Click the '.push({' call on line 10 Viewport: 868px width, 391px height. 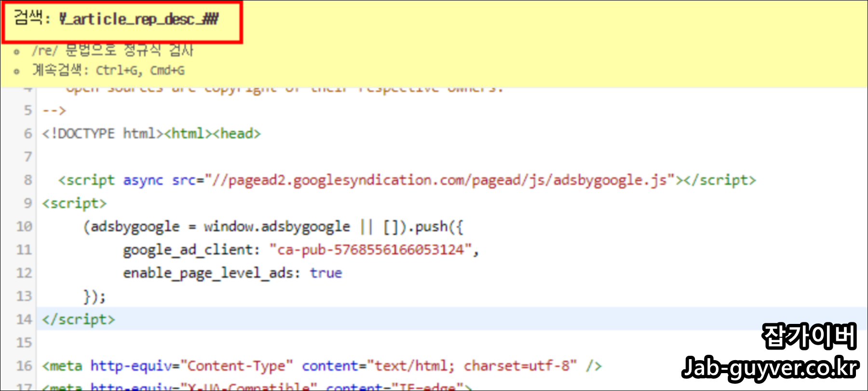point(435,226)
